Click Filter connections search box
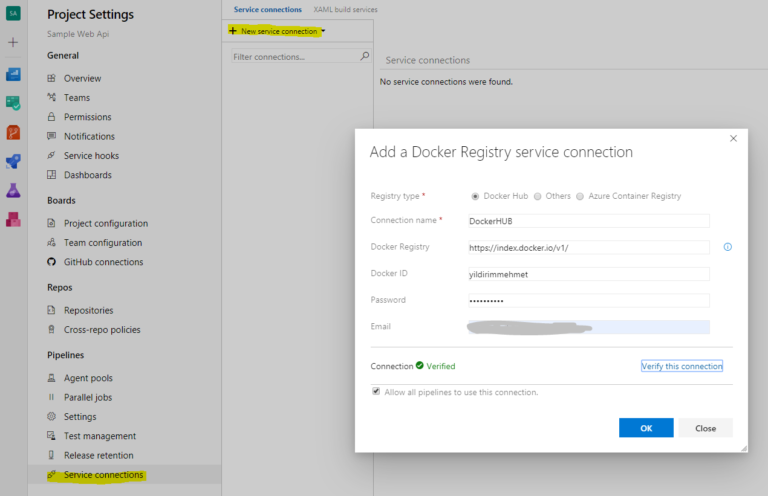The height and width of the screenshot is (496, 768). pyautogui.click(x=296, y=57)
